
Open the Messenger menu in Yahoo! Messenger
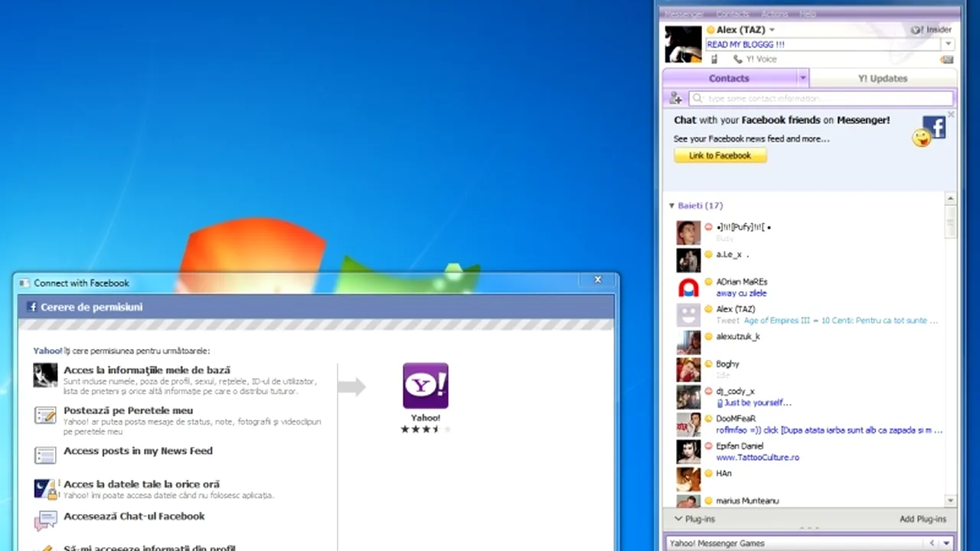point(684,14)
